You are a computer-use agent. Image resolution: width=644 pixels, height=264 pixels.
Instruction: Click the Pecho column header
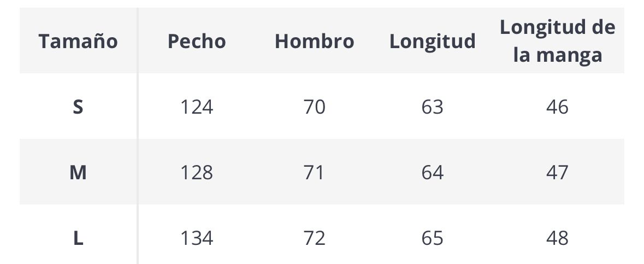197,42
